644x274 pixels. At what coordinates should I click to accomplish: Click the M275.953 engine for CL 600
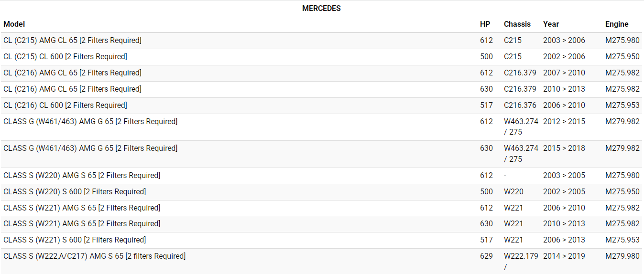622,105
